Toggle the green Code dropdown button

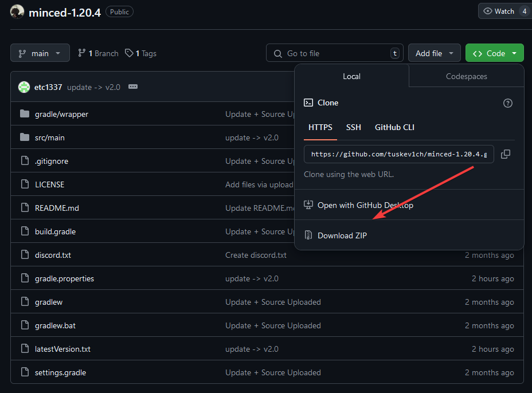494,53
